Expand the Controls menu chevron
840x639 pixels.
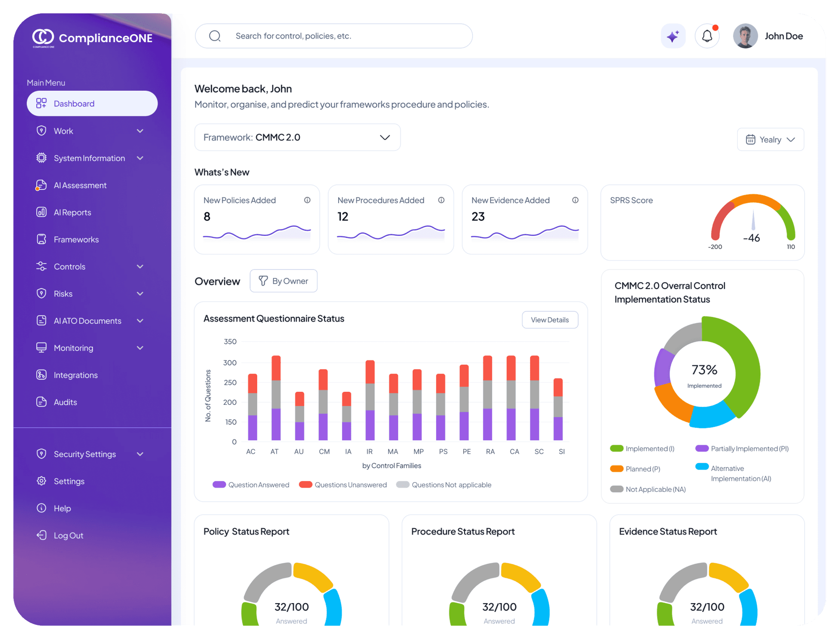(x=140, y=267)
